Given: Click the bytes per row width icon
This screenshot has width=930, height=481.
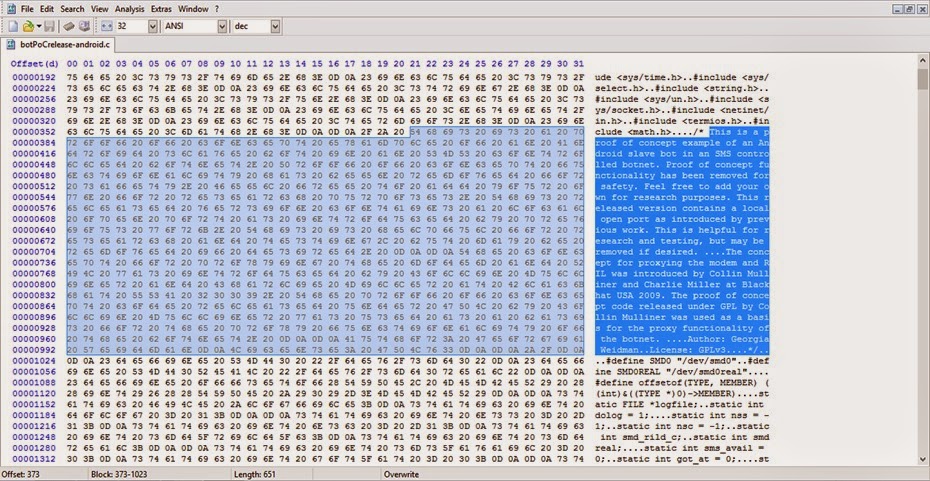Looking at the screenshot, I should tap(107, 26).
